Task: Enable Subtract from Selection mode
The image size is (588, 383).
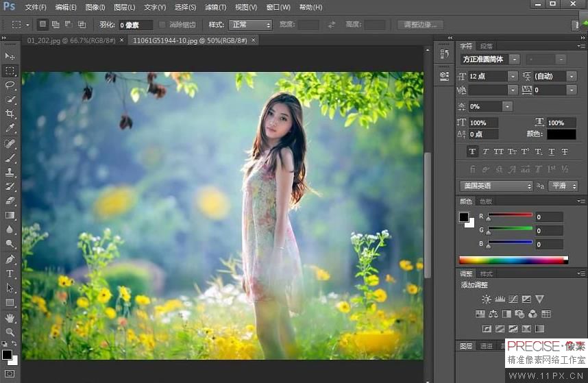Action: 69,25
